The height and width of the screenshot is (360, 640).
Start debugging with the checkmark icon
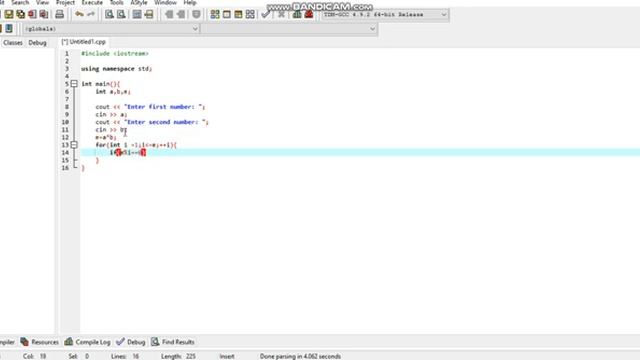point(266,15)
